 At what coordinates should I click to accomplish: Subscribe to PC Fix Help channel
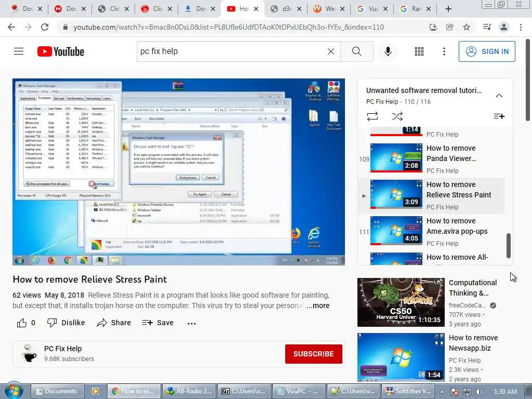[313, 354]
